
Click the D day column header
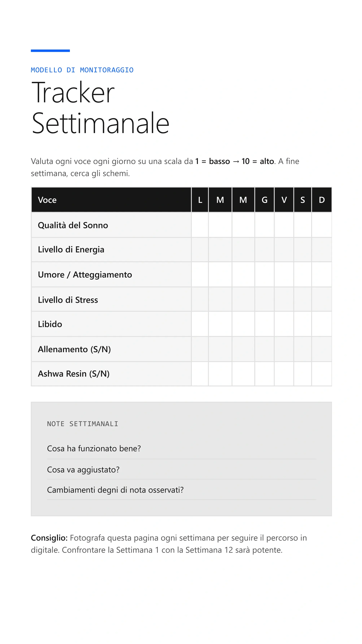(x=322, y=200)
